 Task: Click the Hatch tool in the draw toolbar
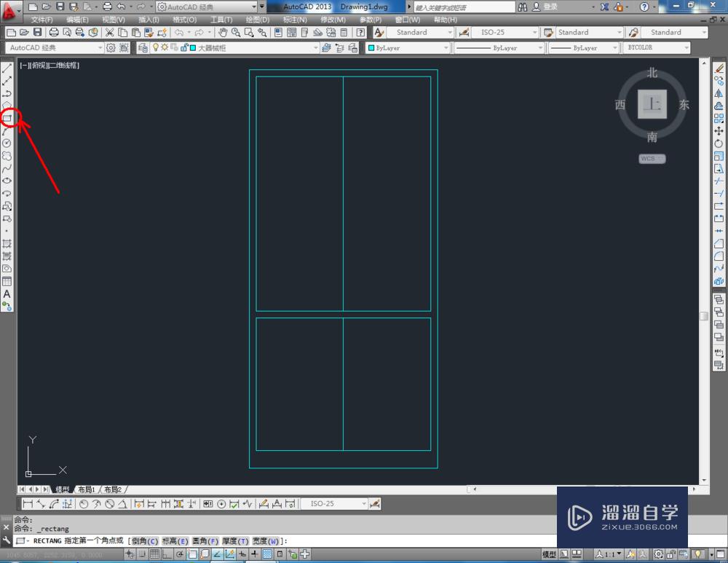click(7, 244)
